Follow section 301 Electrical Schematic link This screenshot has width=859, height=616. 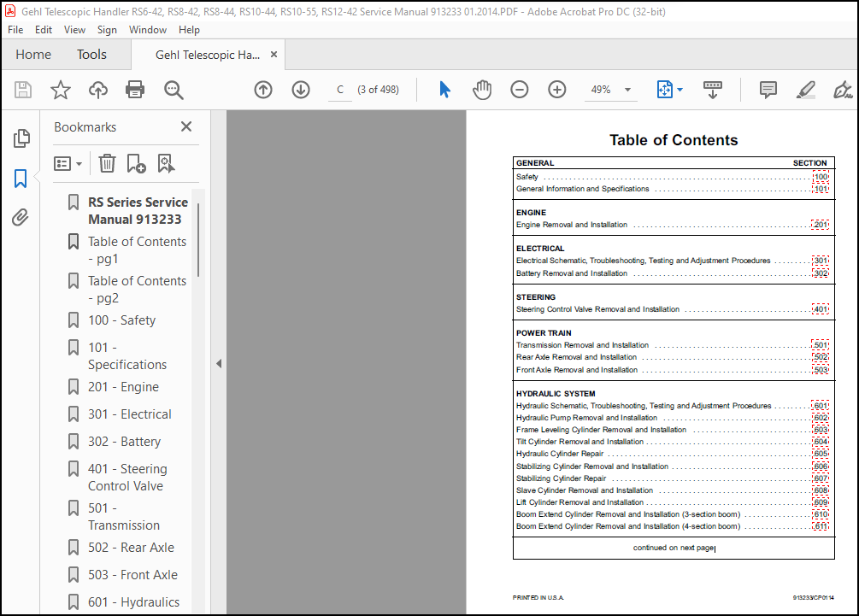point(821,261)
